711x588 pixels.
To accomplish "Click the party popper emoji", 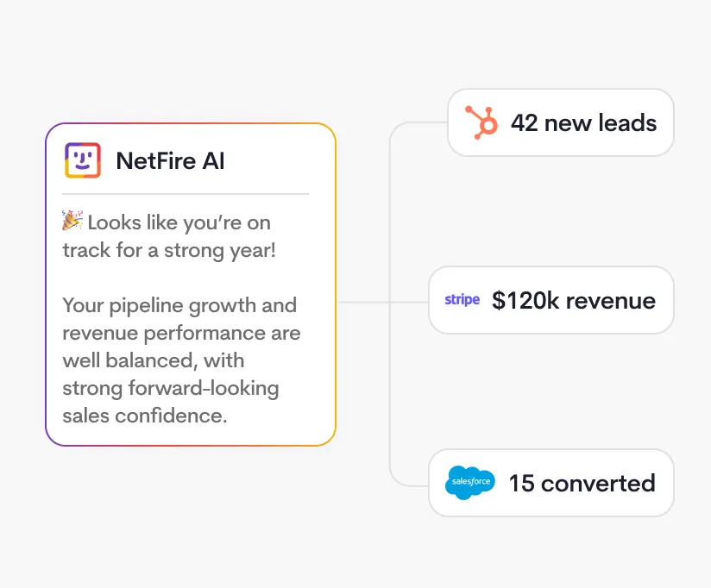I will click(72, 222).
